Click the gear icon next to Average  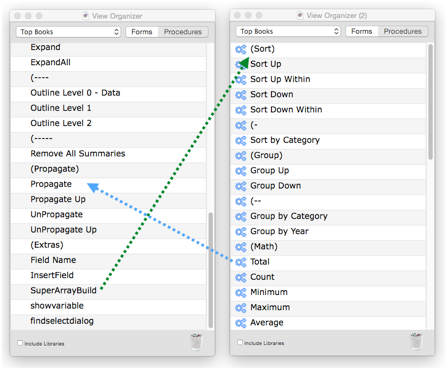[241, 323]
